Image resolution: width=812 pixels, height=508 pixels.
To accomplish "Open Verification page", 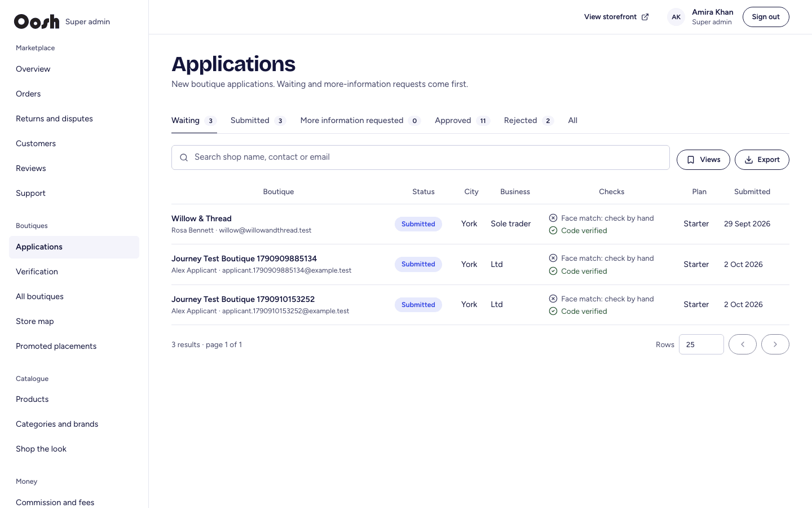I will pos(74,271).
